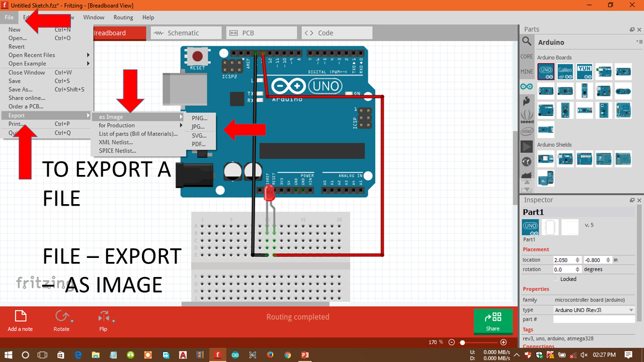Open the File menu

[9, 17]
